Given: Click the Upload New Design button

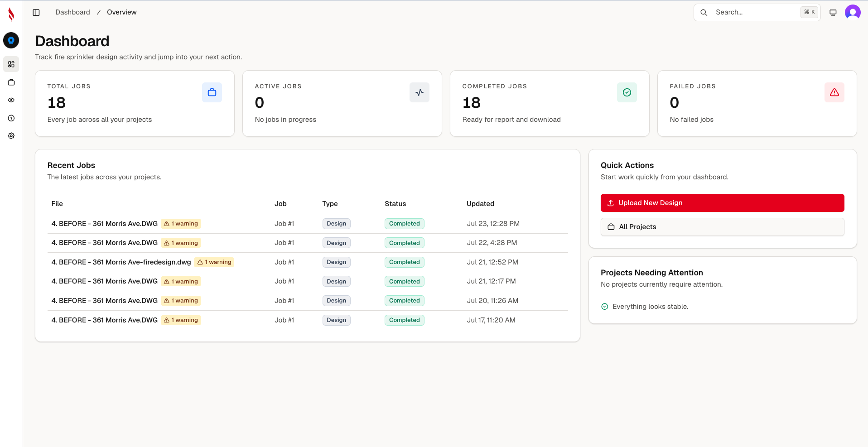Looking at the screenshot, I should pos(722,203).
